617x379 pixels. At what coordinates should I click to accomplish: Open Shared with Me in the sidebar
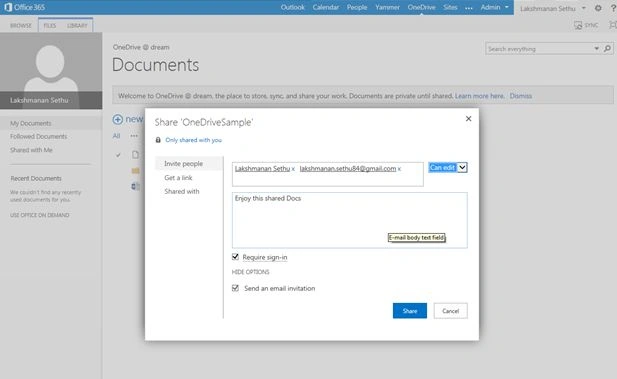coord(31,150)
